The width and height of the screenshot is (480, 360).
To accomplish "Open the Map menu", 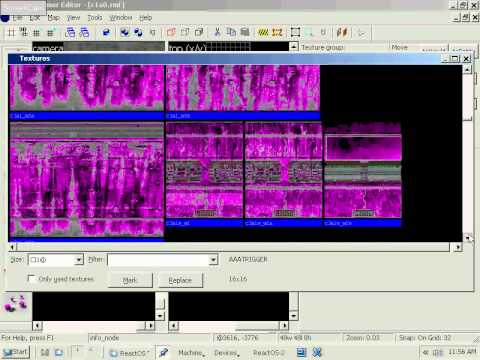I will [x=53, y=17].
